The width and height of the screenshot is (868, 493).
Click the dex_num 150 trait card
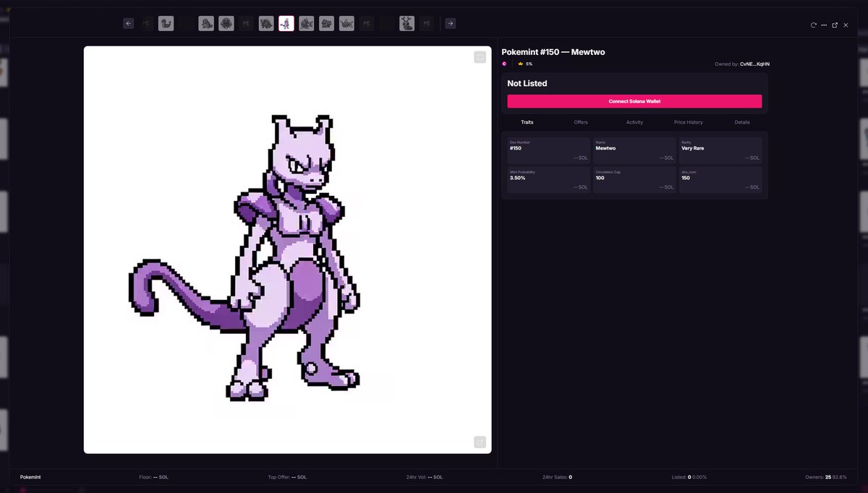(x=720, y=180)
